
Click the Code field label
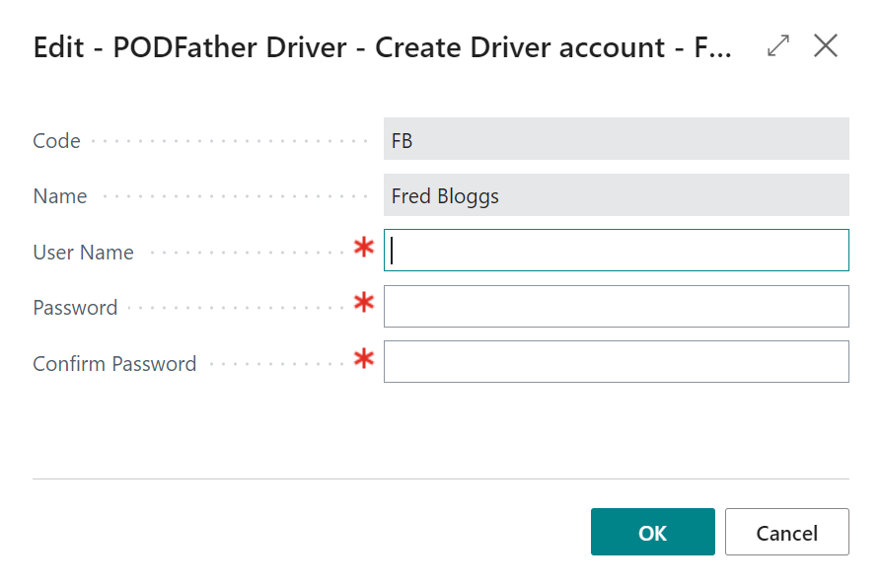click(56, 141)
